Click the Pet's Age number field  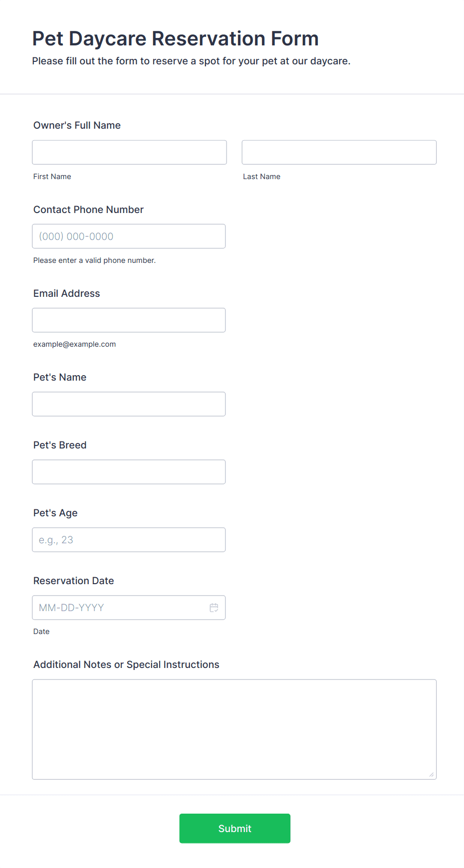[x=129, y=539]
